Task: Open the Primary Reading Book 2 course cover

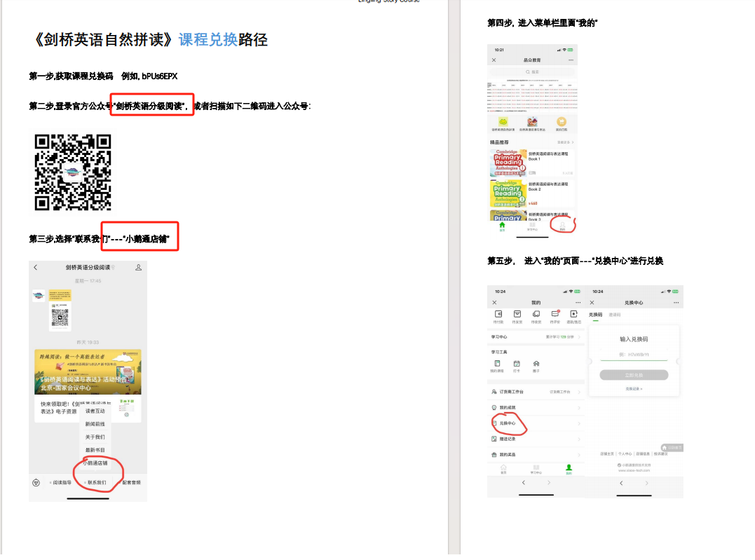Action: (x=508, y=193)
